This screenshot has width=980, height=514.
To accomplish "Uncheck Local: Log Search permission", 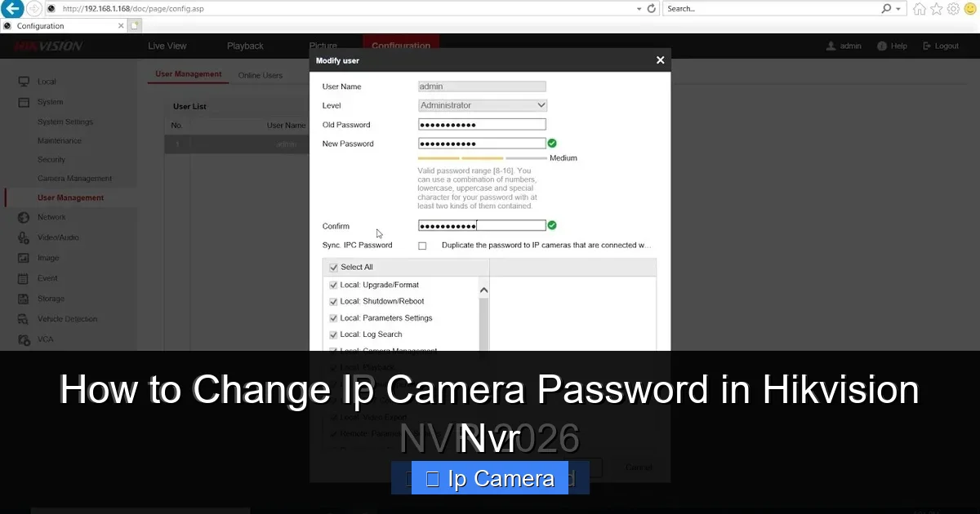I will click(333, 335).
